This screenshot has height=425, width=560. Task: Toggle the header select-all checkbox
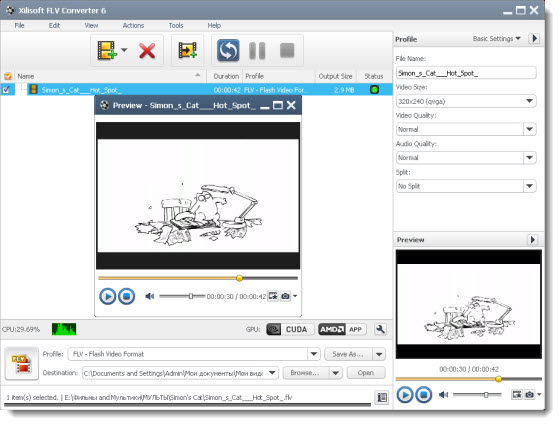click(x=8, y=76)
